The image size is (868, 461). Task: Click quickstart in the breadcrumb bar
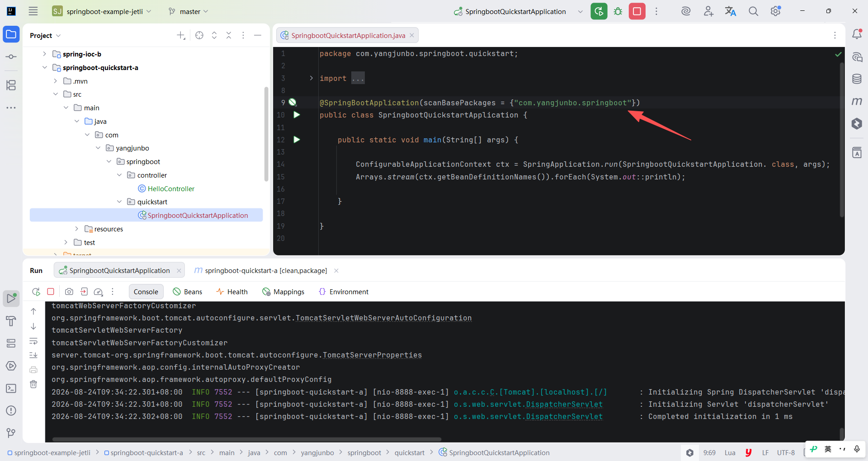coord(410,452)
